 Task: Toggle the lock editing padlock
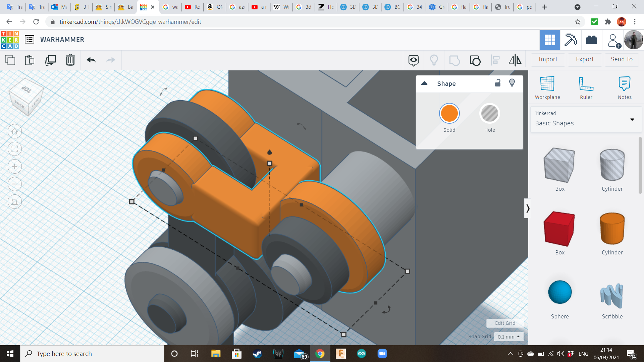[x=498, y=83]
